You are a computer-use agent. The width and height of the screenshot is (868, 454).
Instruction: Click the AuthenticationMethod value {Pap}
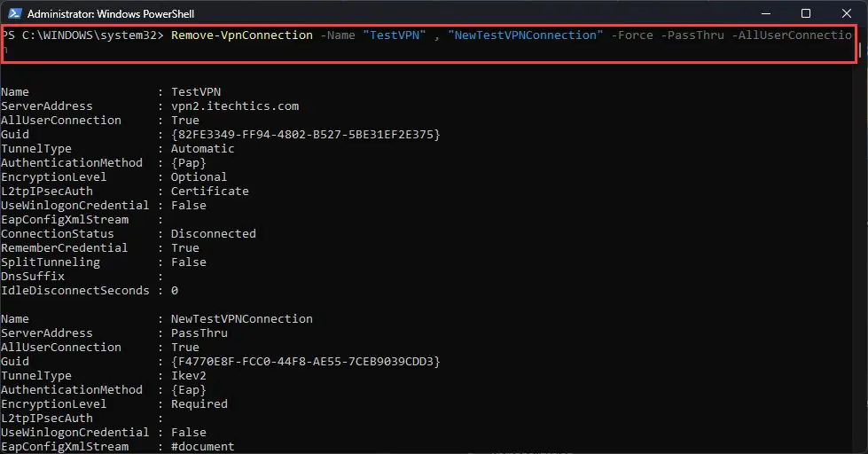(188, 163)
